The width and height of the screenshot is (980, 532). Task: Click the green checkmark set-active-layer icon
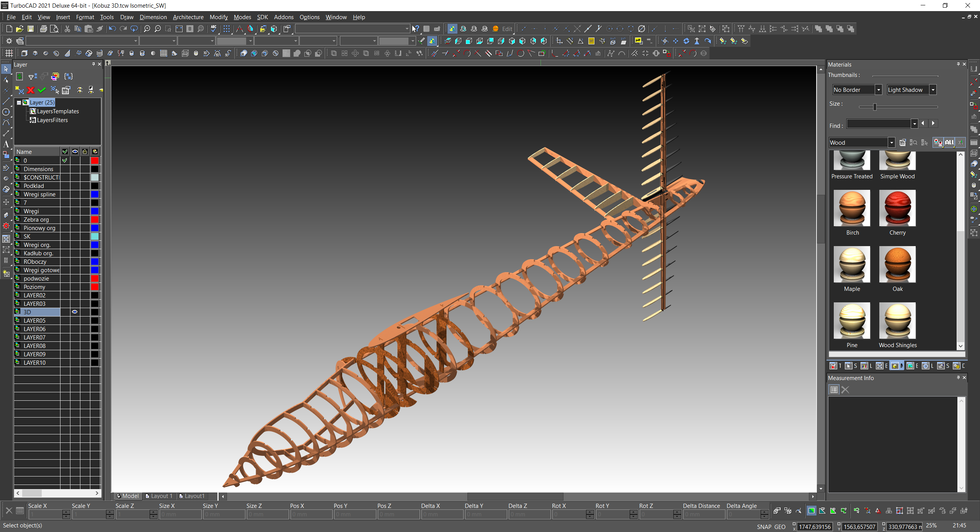pos(42,90)
